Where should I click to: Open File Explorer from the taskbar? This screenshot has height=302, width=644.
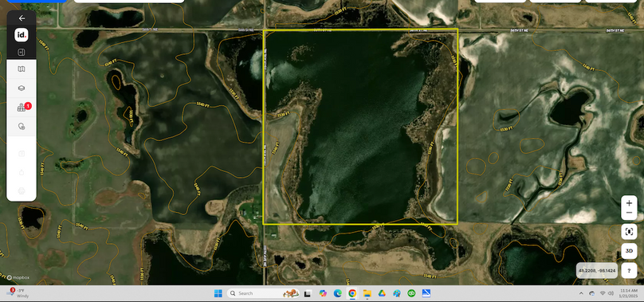[x=367, y=293]
